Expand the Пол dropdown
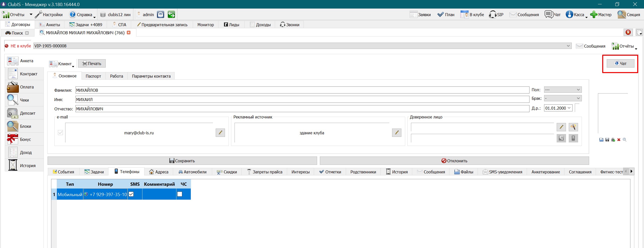 coord(563,90)
